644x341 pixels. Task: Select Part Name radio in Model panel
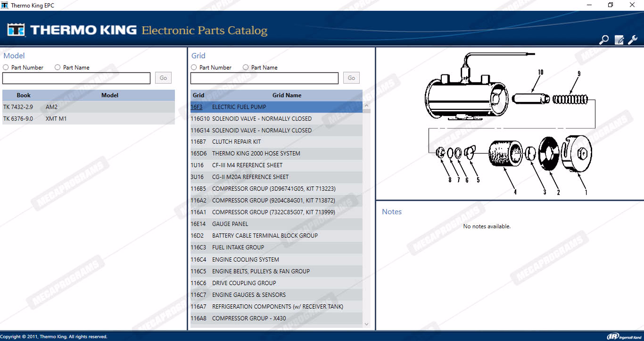(x=58, y=67)
